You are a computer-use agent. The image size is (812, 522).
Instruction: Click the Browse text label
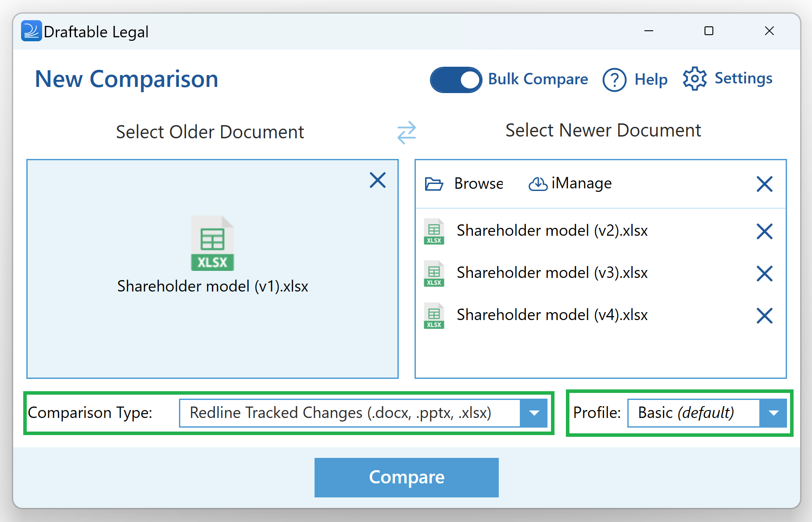(x=479, y=184)
